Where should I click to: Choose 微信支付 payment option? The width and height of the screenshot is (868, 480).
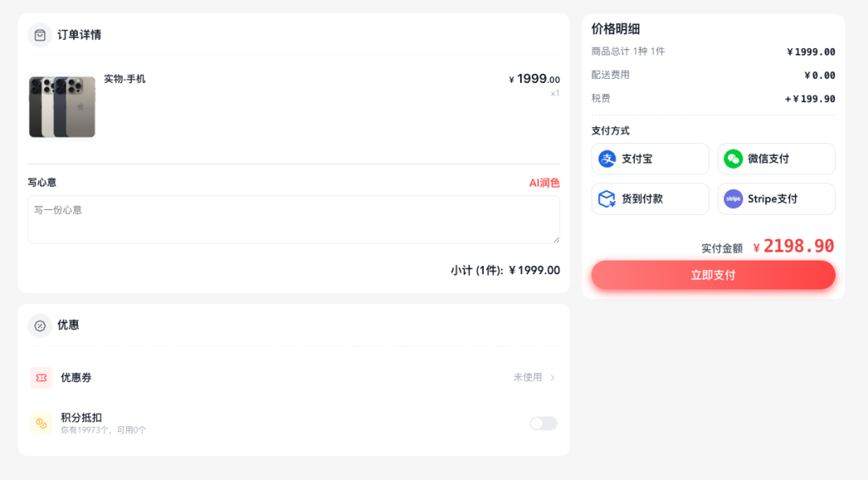click(x=776, y=159)
